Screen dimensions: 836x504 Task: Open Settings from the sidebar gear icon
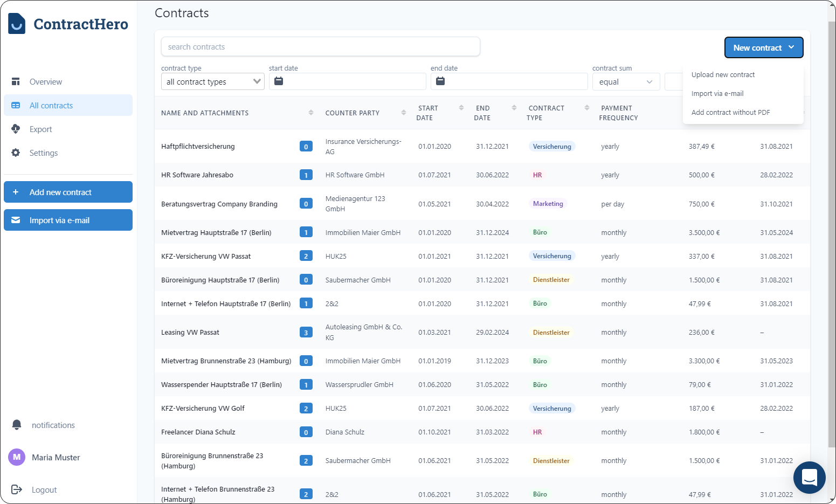point(16,153)
